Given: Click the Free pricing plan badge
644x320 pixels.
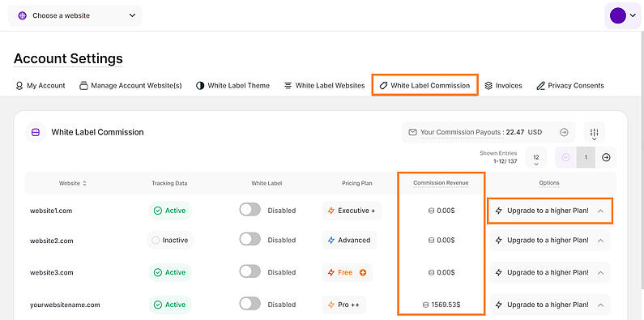Looking at the screenshot, I should 347,272.
